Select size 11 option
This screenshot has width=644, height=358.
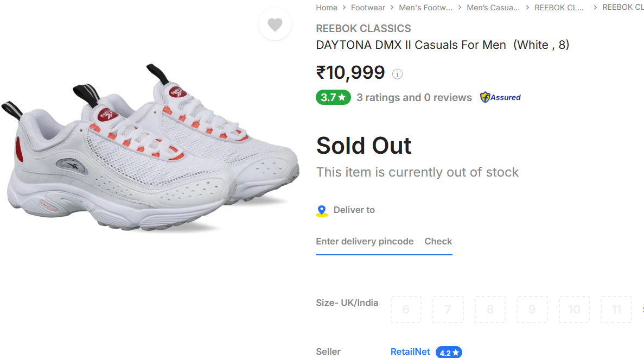(616, 310)
